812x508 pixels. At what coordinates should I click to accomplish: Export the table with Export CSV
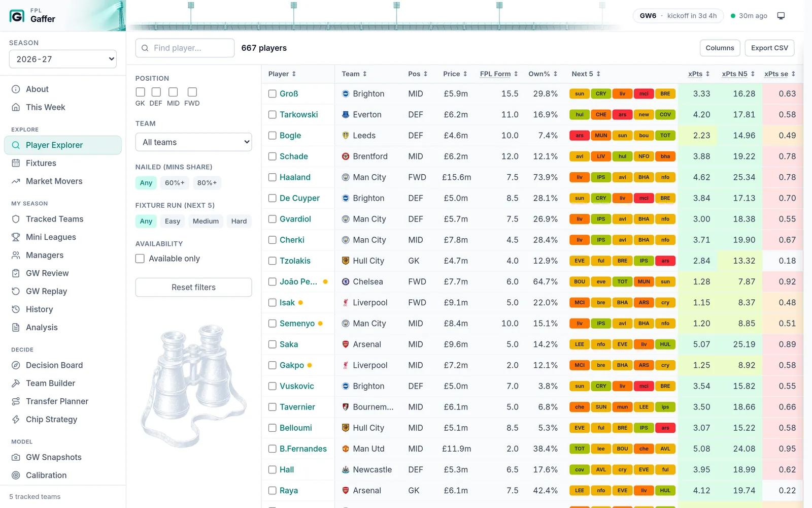[769, 48]
